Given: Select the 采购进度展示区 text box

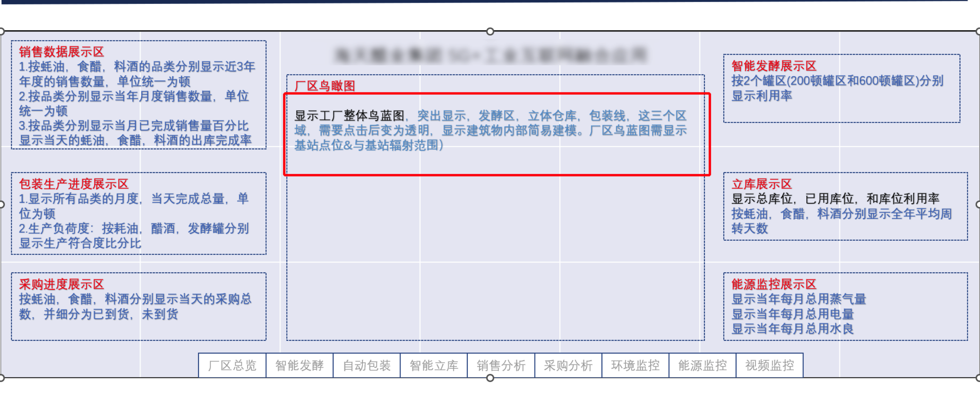Looking at the screenshot, I should tap(138, 306).
